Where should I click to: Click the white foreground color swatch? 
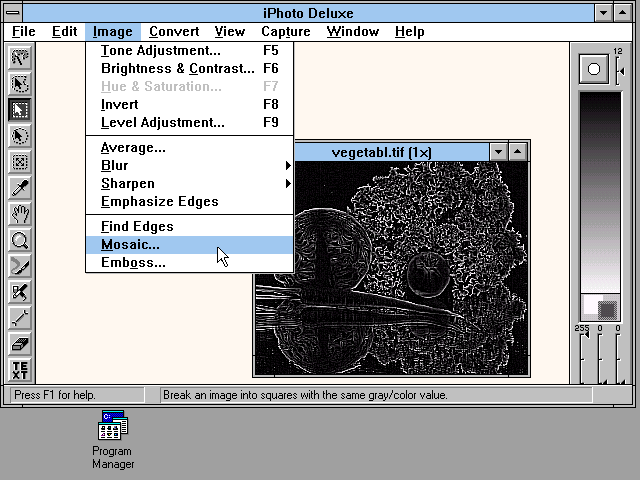coord(589,304)
